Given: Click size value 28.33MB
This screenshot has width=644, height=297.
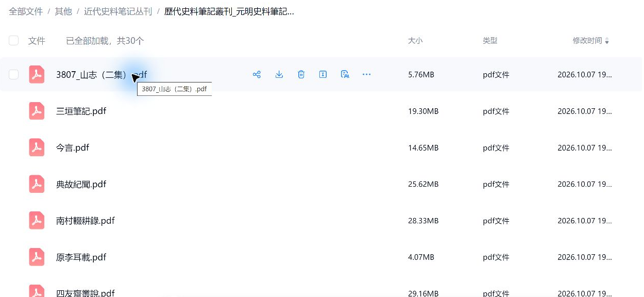Looking at the screenshot, I should [x=423, y=221].
